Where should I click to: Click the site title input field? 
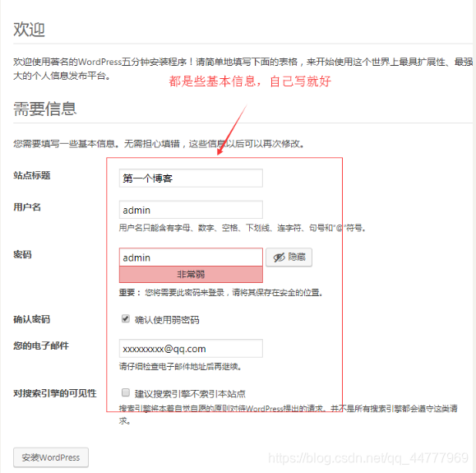point(191,179)
